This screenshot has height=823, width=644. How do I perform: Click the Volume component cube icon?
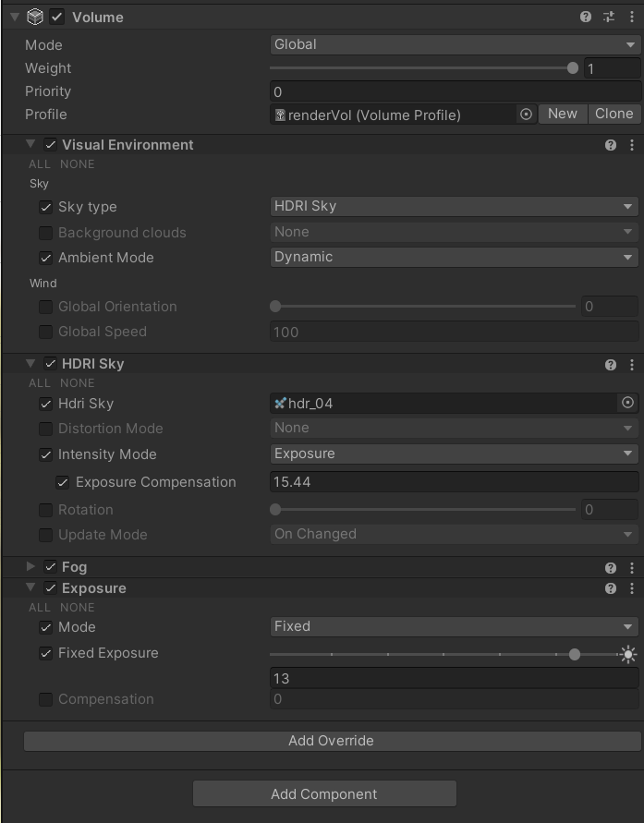pyautogui.click(x=36, y=16)
